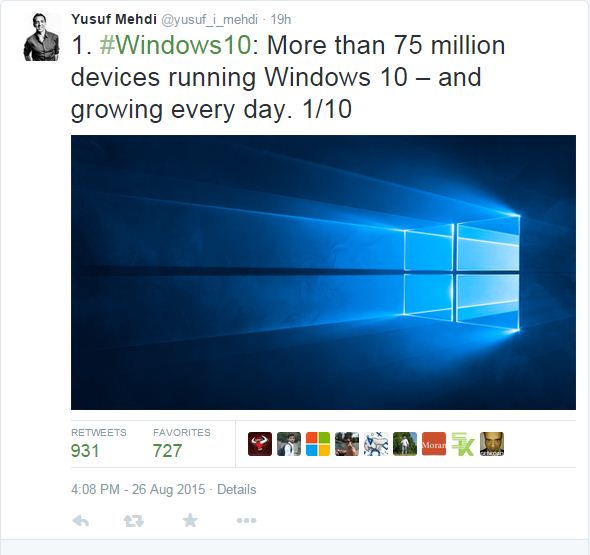590x555 pixels.
Task: Open Yusuf Mehdi's profile photo
Action: (41, 37)
